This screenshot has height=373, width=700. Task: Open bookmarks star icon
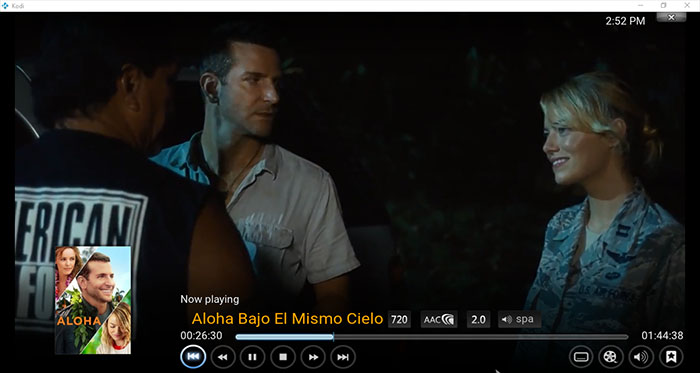pos(671,356)
